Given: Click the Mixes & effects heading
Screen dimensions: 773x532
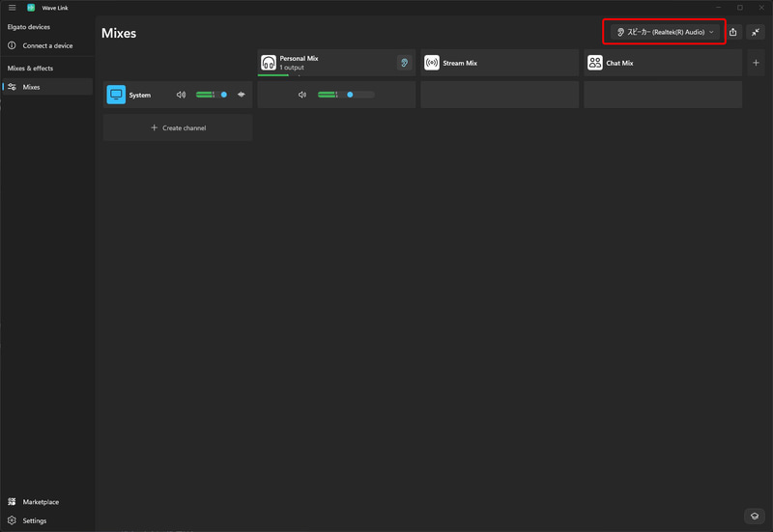Looking at the screenshot, I should click(30, 68).
